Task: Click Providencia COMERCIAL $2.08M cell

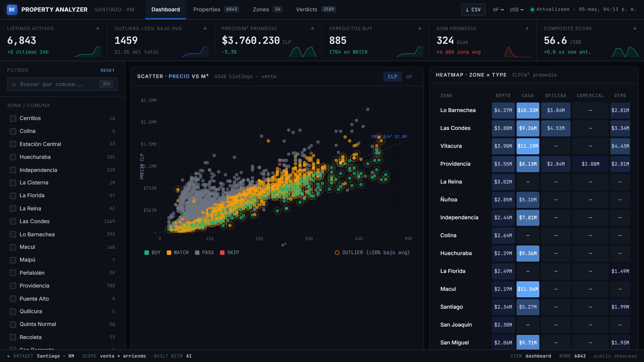Action: [x=590, y=164]
